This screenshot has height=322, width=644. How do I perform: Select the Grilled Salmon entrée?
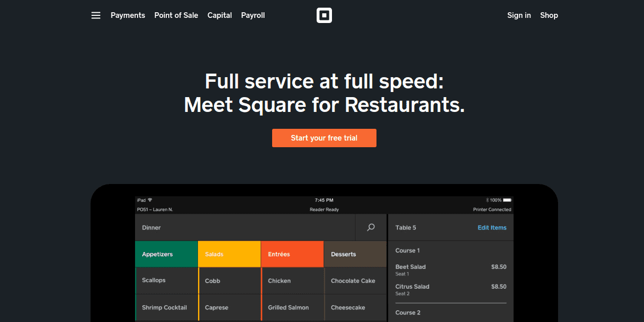tap(292, 308)
